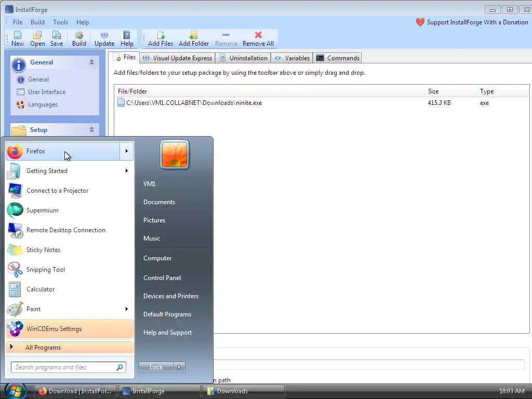Open VM1 user folder link
This screenshot has height=399, width=532.
click(149, 184)
